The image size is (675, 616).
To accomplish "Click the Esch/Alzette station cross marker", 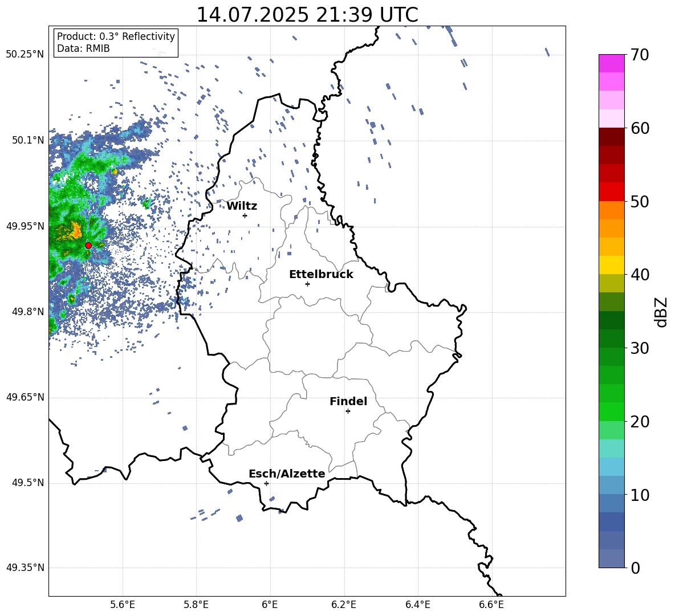I will point(266,483).
